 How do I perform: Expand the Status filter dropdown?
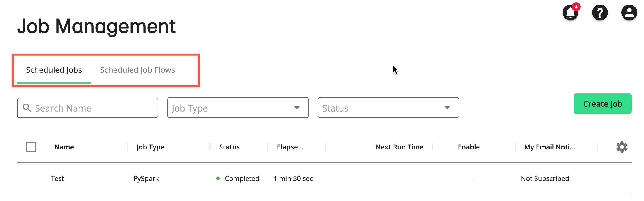click(x=388, y=108)
